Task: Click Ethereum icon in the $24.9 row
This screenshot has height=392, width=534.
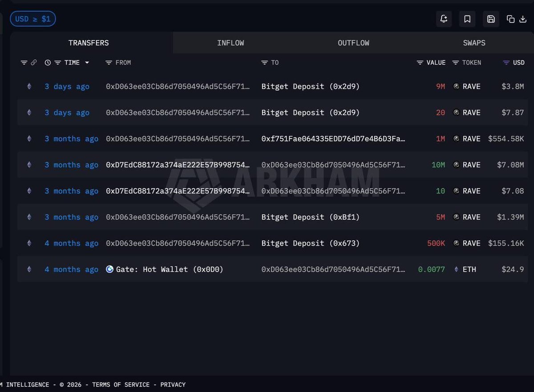Action: click(29, 270)
